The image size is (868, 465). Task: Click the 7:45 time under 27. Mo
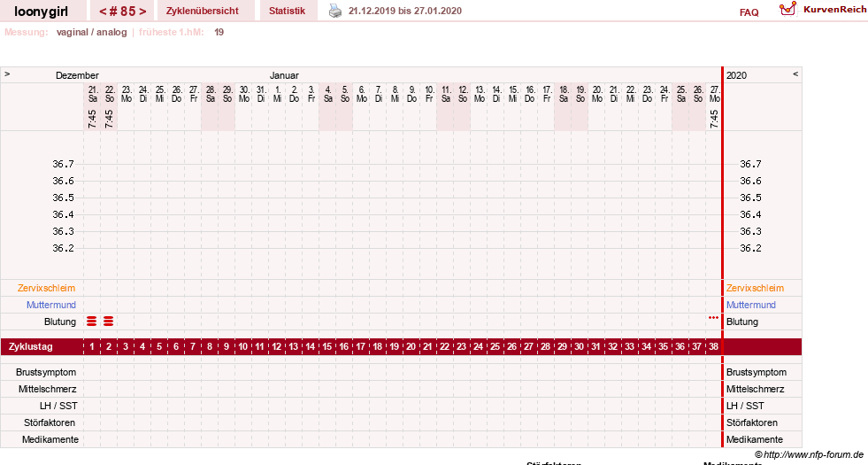point(714,119)
